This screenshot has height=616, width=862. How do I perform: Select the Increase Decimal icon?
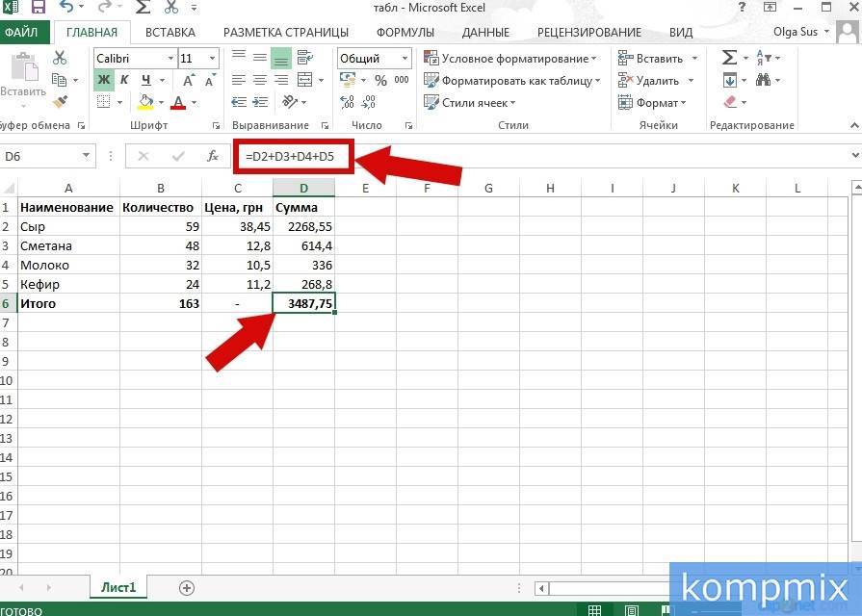click(x=346, y=100)
